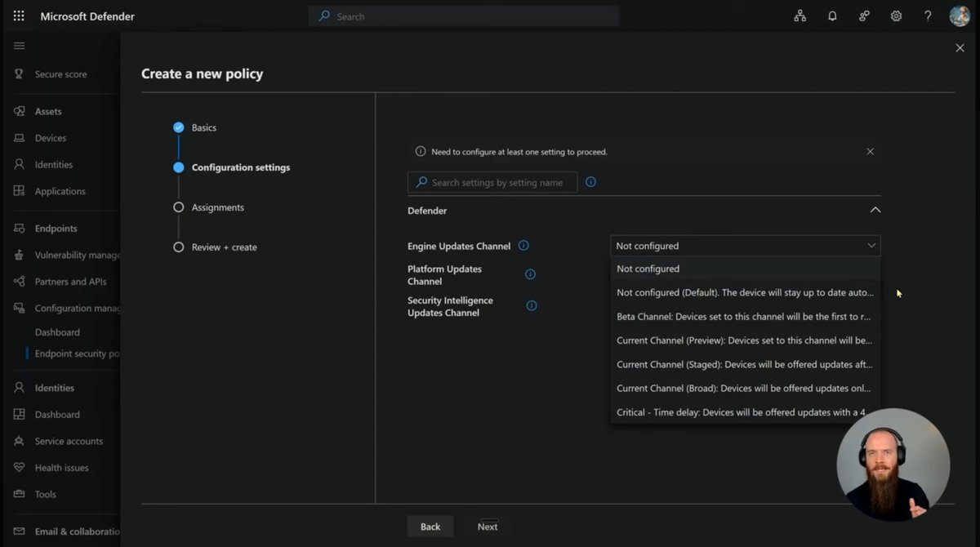Toggle the hamburger navigation menu
The height and width of the screenshot is (547, 980).
point(19,46)
